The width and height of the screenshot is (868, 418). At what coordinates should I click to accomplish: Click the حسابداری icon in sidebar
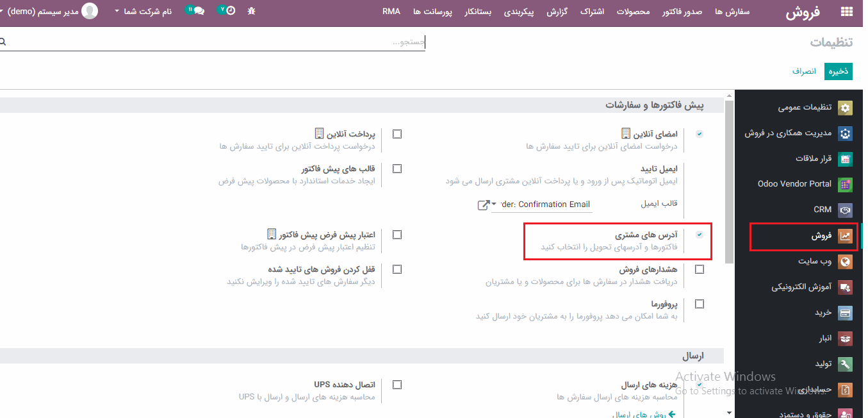[846, 390]
